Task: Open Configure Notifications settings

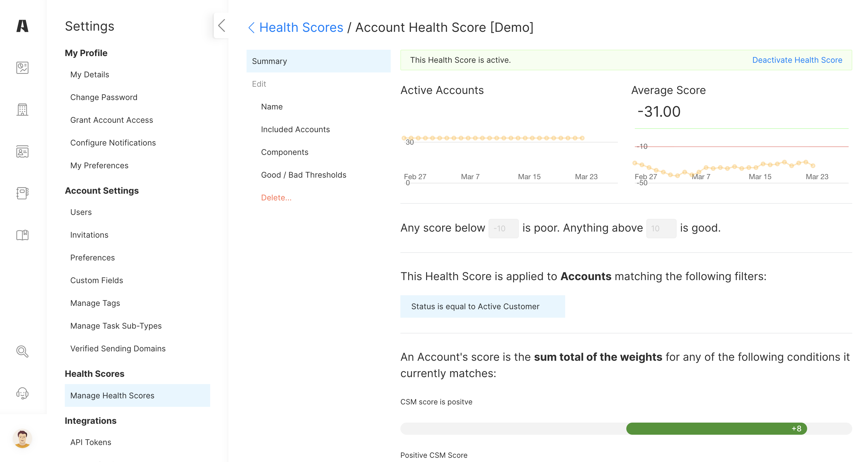Action: 113,143
